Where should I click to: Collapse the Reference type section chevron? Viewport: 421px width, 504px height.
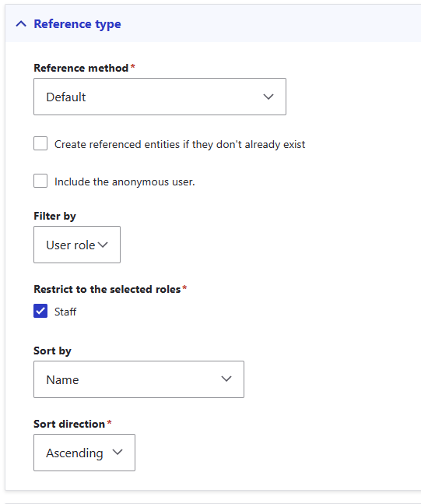[x=21, y=24]
